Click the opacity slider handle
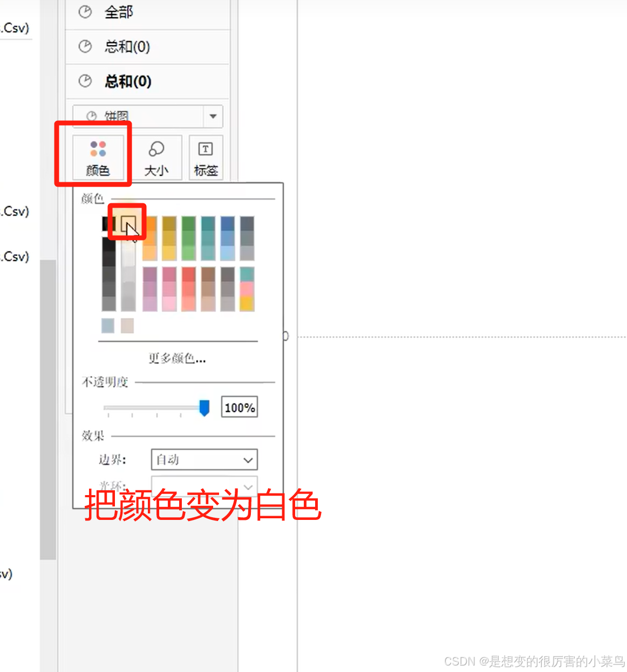The height and width of the screenshot is (672, 627). click(x=204, y=408)
